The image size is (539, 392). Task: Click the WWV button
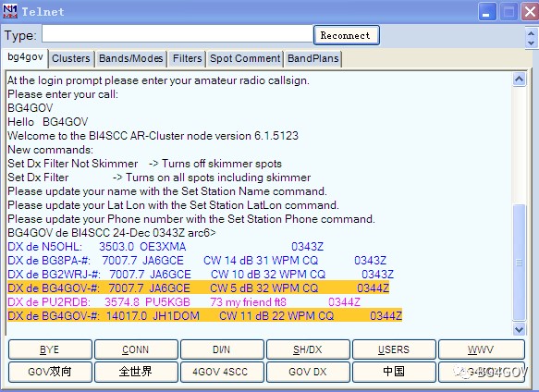482,349
